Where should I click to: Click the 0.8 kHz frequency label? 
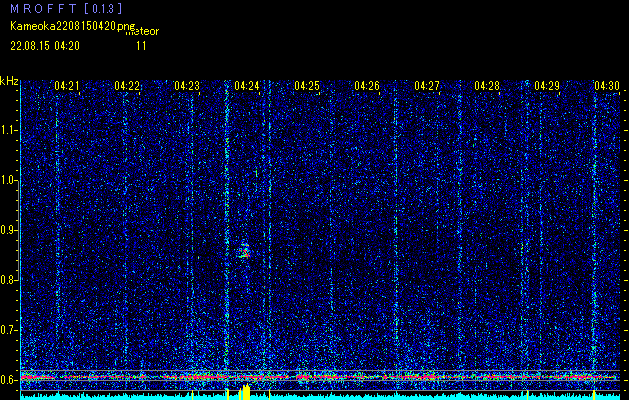[x=9, y=280]
